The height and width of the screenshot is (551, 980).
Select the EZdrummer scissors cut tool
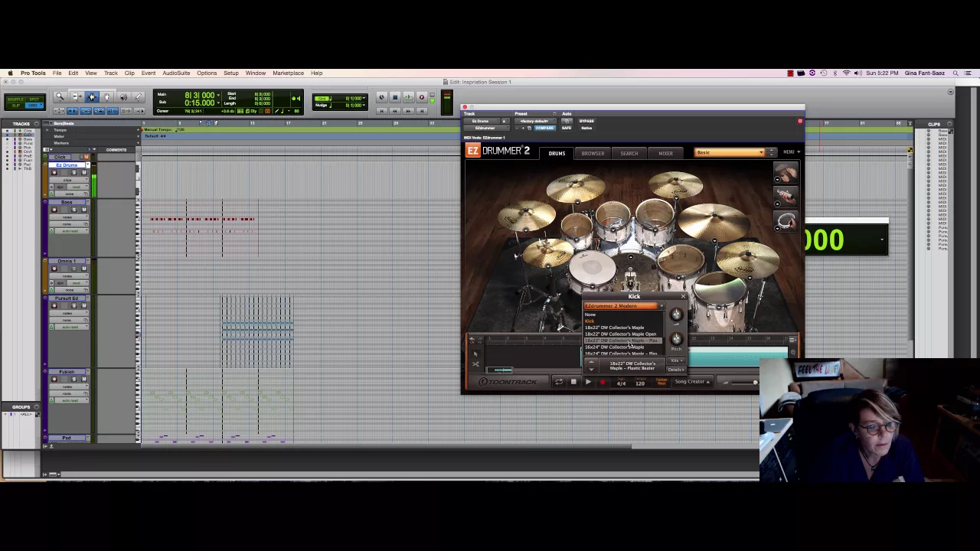coord(475,364)
